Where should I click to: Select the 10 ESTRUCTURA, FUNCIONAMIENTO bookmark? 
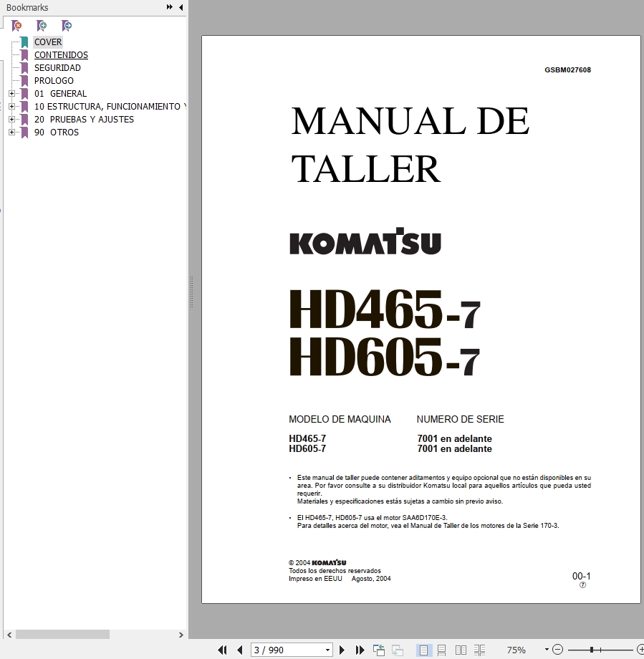tap(110, 107)
